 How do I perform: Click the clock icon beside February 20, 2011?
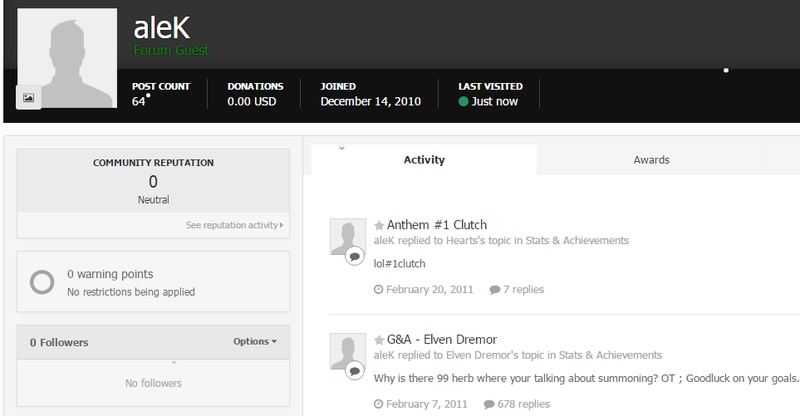tap(378, 290)
